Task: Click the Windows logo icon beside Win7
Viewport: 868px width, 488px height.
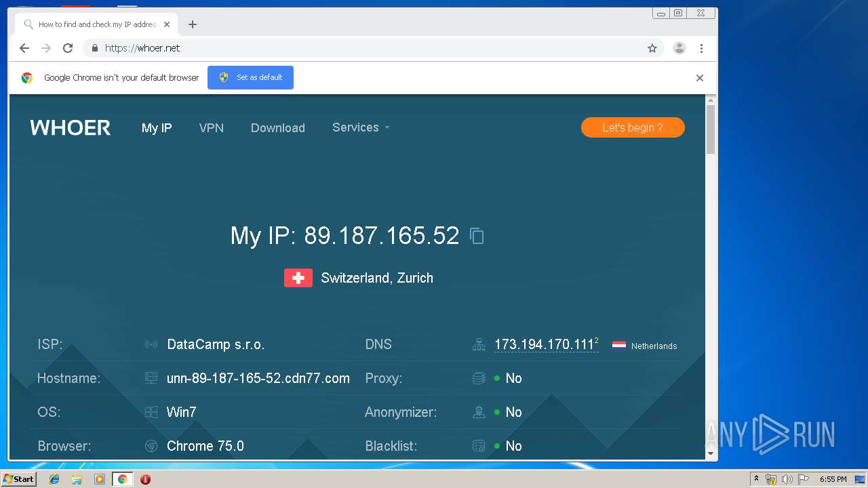Action: 151,412
